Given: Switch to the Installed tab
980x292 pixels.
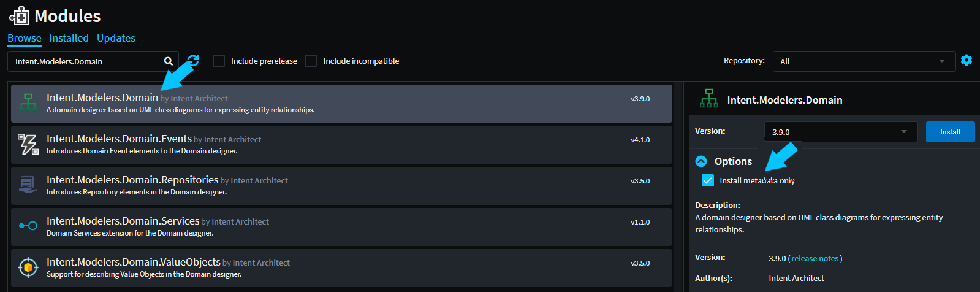Looking at the screenshot, I should point(69,38).
